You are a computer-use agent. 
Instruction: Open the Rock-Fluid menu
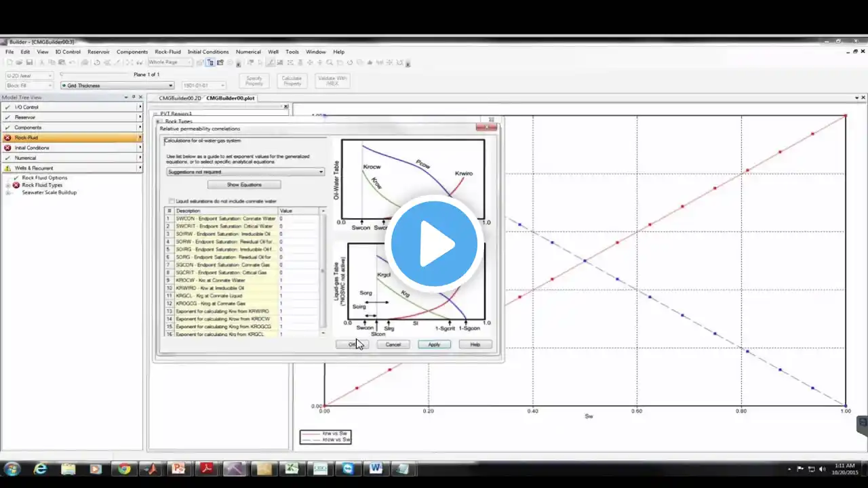(167, 52)
